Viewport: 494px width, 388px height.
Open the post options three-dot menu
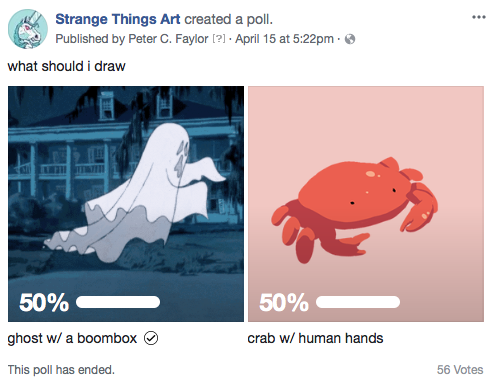[x=478, y=17]
